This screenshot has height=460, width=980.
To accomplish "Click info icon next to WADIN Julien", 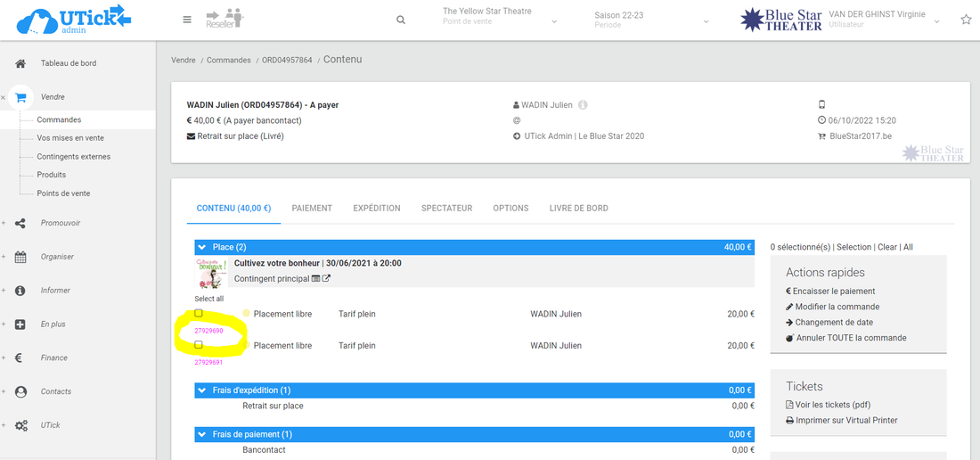I will pyautogui.click(x=583, y=105).
